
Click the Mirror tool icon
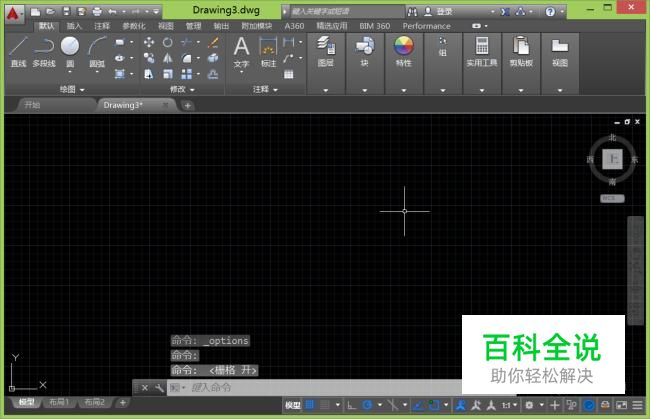coord(167,58)
